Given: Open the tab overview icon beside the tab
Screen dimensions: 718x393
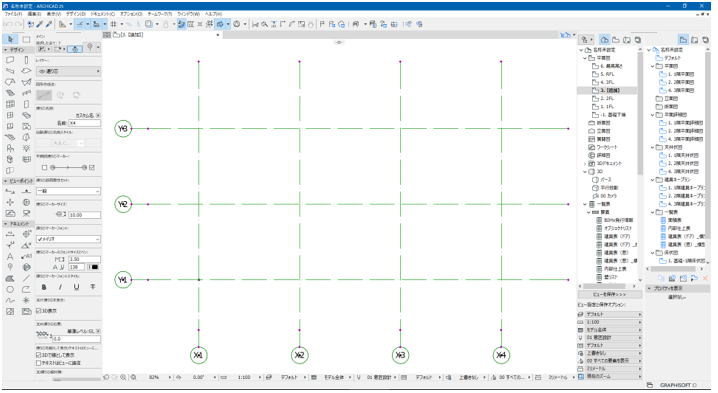Looking at the screenshot, I should coord(107,35).
